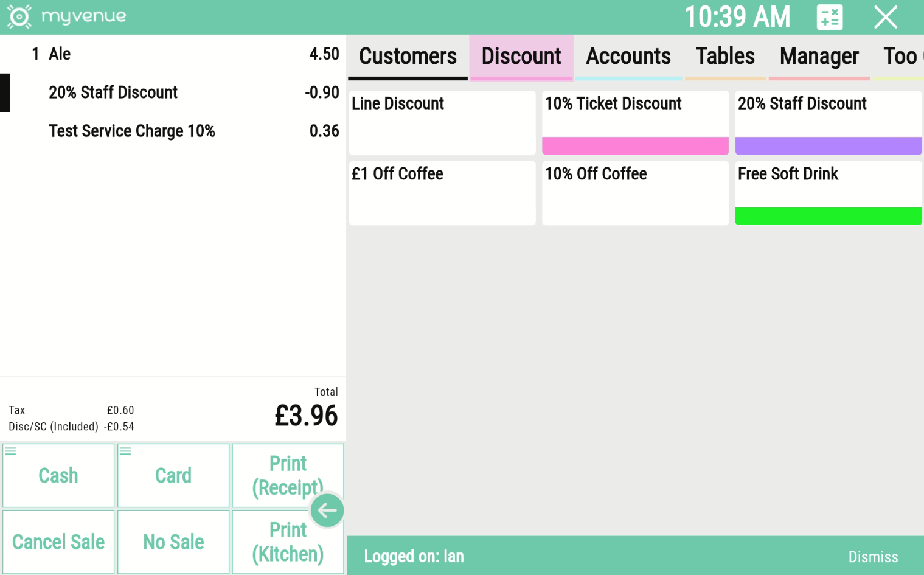Click the green back arrow beside Print buttons
This screenshot has height=575, width=924.
(x=327, y=510)
